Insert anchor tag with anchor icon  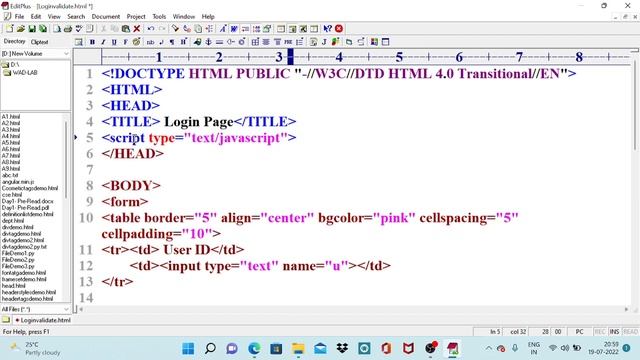[209, 42]
